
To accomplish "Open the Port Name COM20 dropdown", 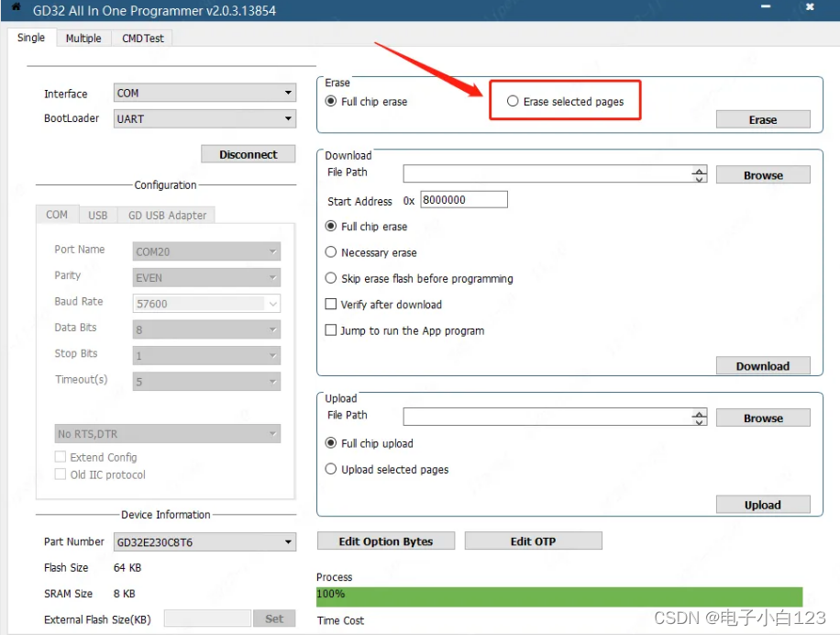I will tap(206, 251).
